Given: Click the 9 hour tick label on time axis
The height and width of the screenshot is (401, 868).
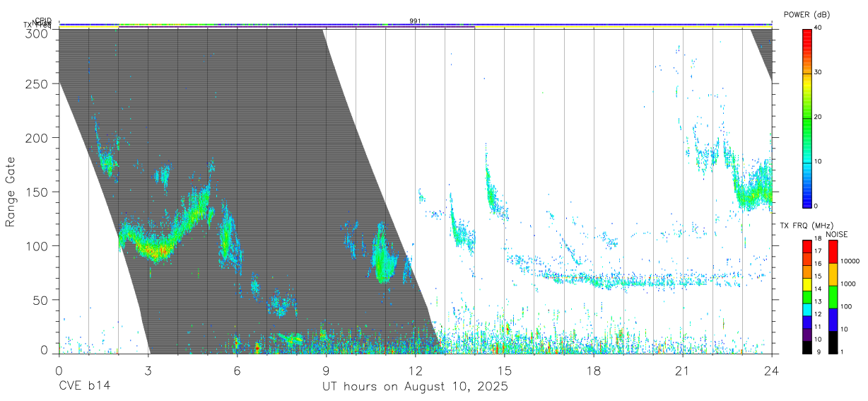Looking at the screenshot, I should point(326,371).
